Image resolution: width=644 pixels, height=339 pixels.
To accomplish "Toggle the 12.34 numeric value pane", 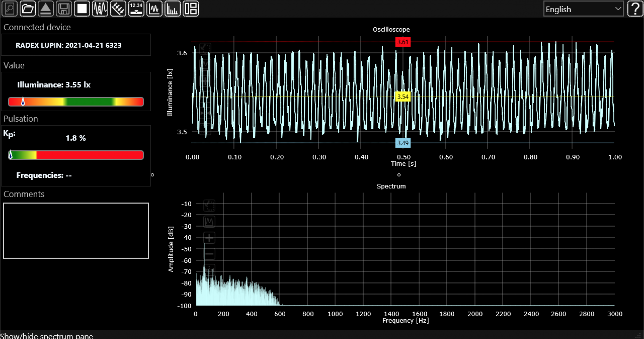I will click(136, 9).
